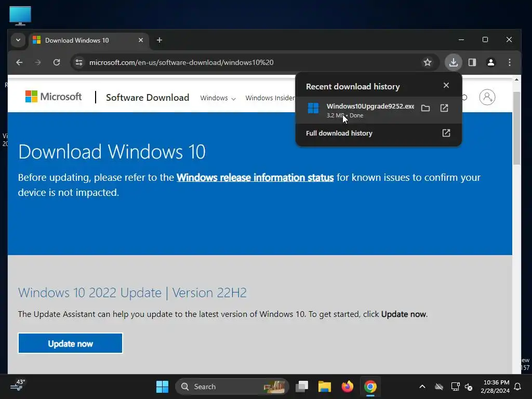The width and height of the screenshot is (532, 399).
Task: Click the Full download history external icon
Action: tap(446, 133)
